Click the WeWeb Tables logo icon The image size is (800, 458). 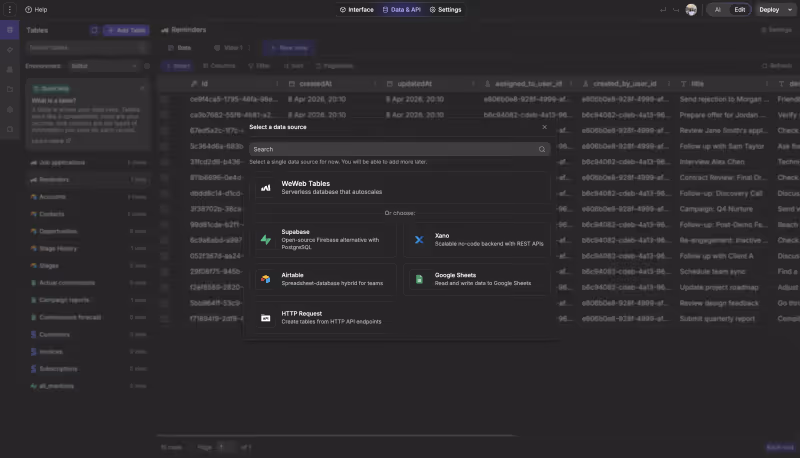(x=266, y=188)
